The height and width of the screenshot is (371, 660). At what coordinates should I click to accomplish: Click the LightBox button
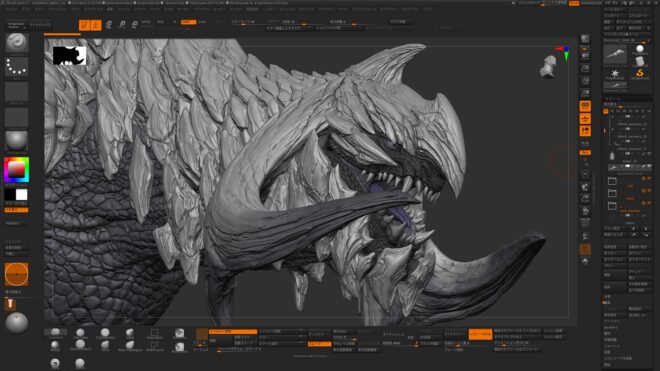coord(40,25)
